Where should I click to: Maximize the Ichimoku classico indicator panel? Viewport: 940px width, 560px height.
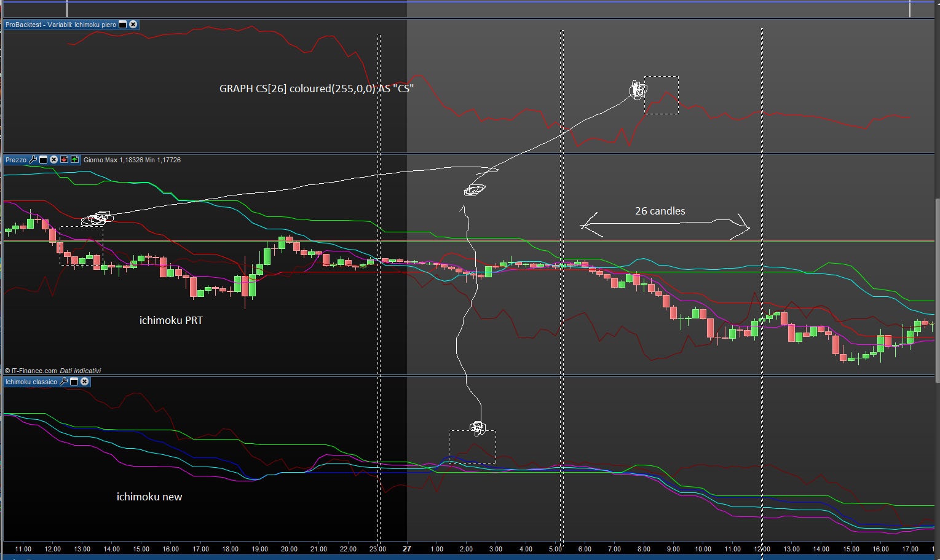(74, 382)
